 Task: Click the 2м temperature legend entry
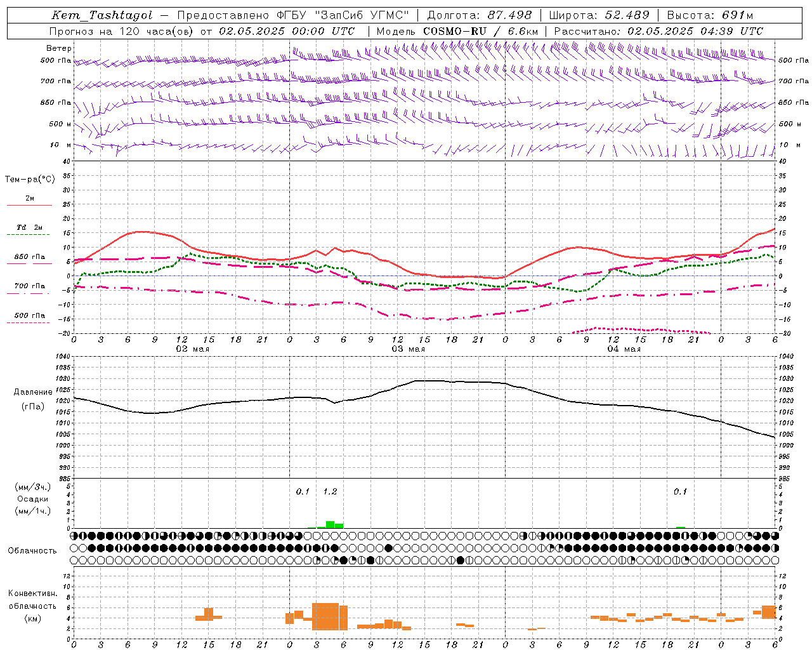(x=30, y=198)
